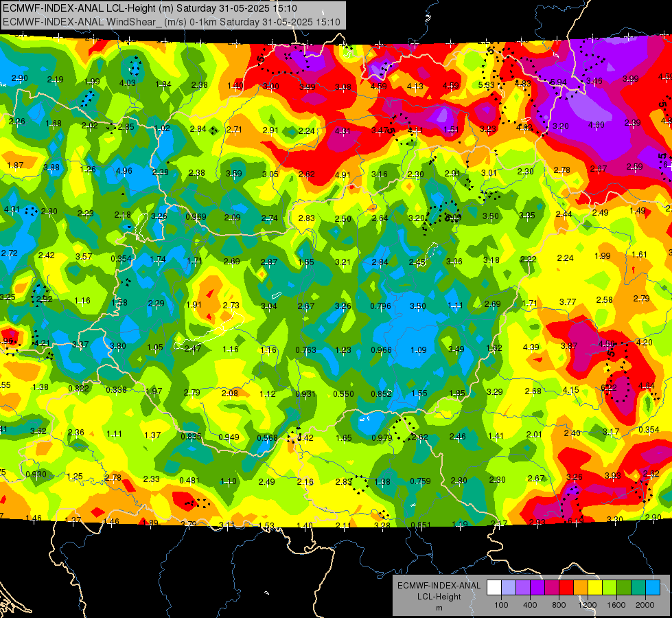Image resolution: width=672 pixels, height=618 pixels.
Task: Click the legend's LCL-Height caption
Action: [439, 597]
